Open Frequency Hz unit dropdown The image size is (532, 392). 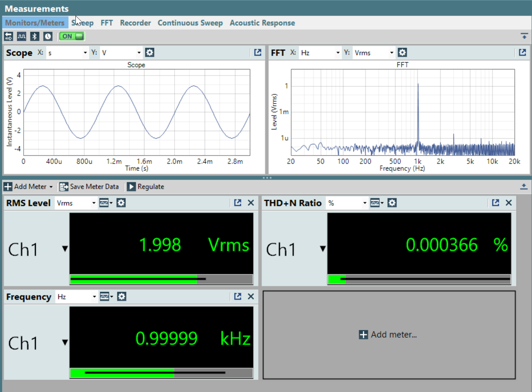(76, 297)
